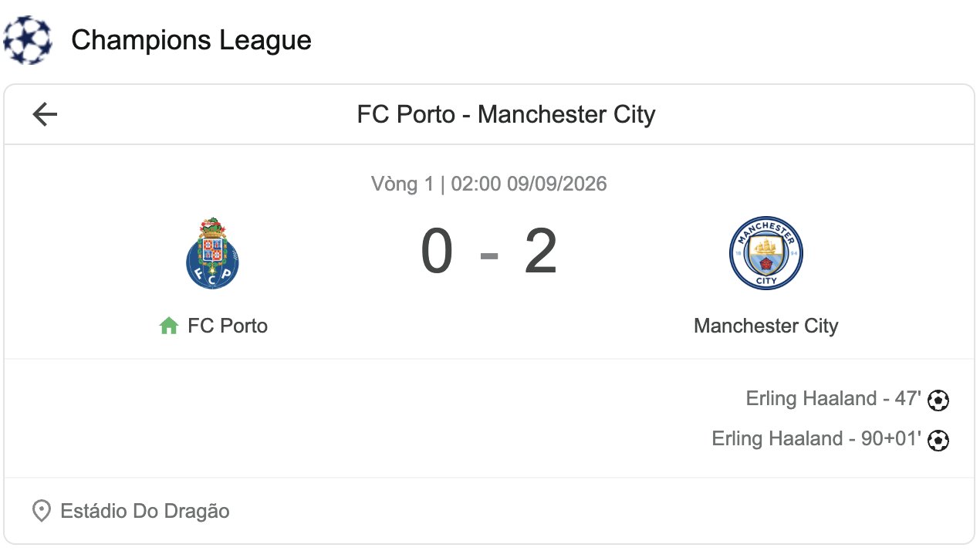Click the FC Porto club crest
The width and height of the screenshot is (980, 551).
pos(213,253)
